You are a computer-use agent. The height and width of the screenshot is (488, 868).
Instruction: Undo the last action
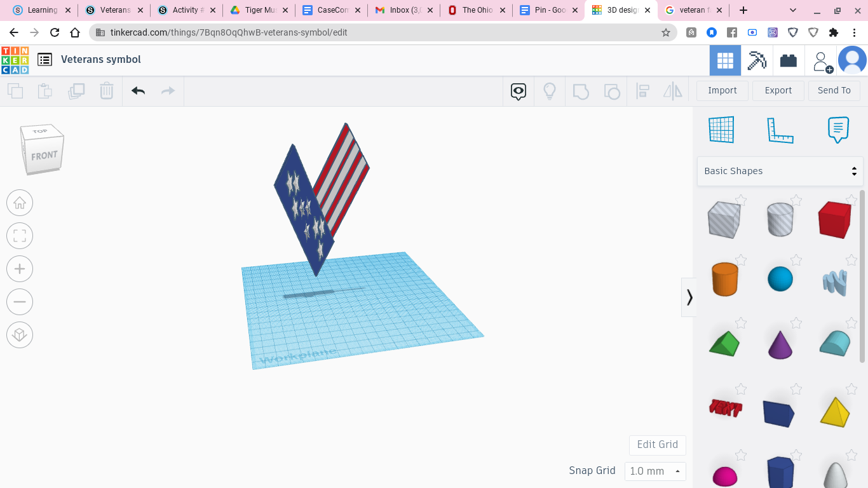tap(139, 91)
